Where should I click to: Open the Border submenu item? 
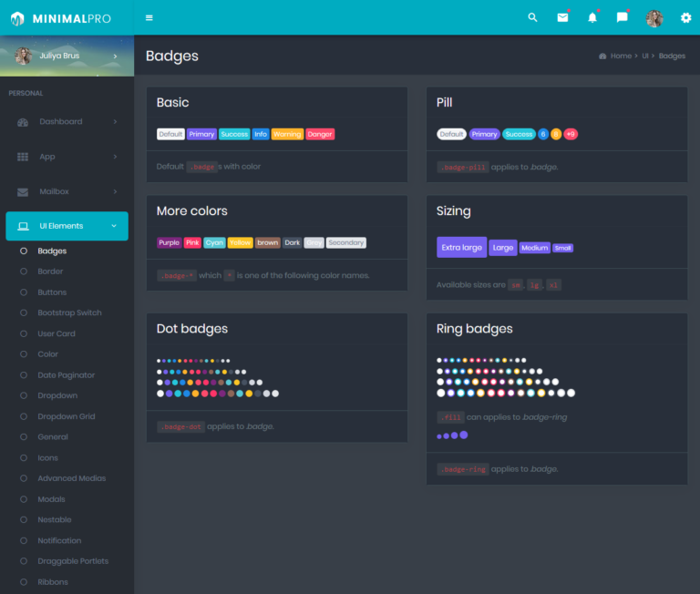point(50,271)
